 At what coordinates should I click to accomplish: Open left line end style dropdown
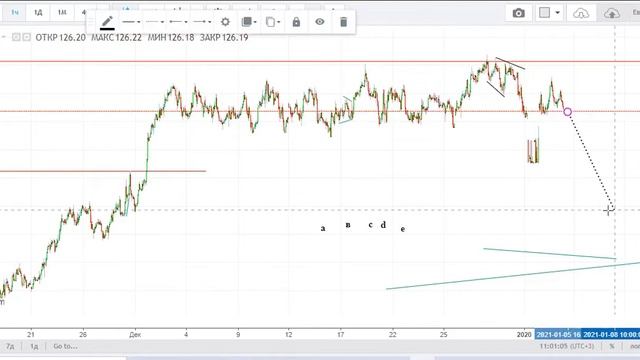click(x=179, y=22)
